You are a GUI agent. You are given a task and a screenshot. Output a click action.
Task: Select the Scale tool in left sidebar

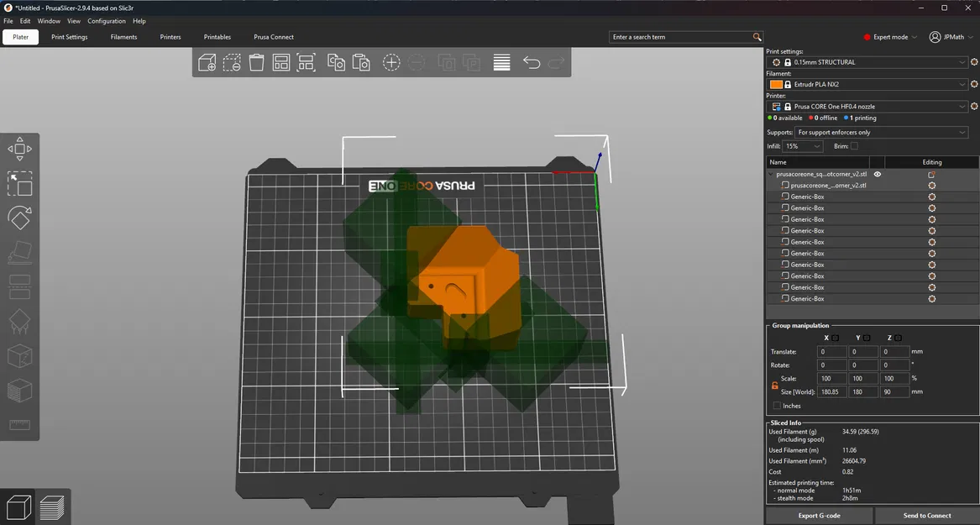point(19,184)
